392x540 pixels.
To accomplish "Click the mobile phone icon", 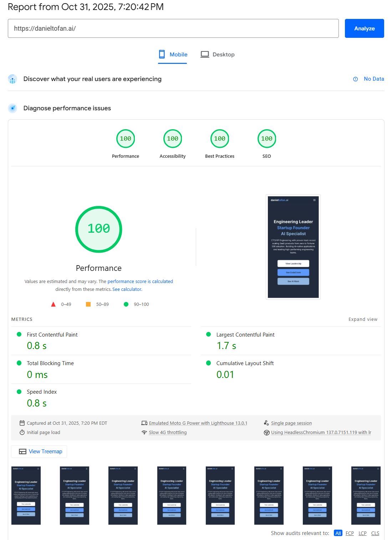I will [x=162, y=54].
